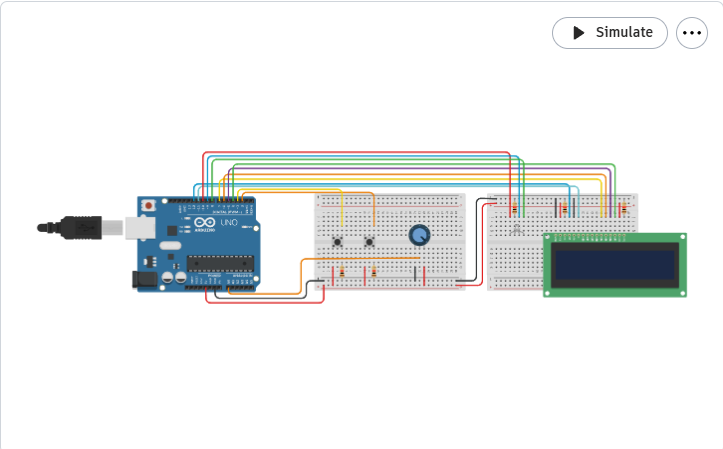Click the red reset button on the Arduino
Image resolution: width=723 pixels, height=449 pixels.
pyautogui.click(x=148, y=205)
